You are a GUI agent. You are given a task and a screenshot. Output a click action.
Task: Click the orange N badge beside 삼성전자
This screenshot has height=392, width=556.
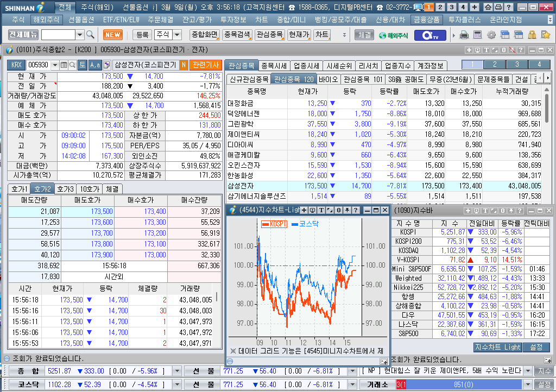[x=184, y=65]
